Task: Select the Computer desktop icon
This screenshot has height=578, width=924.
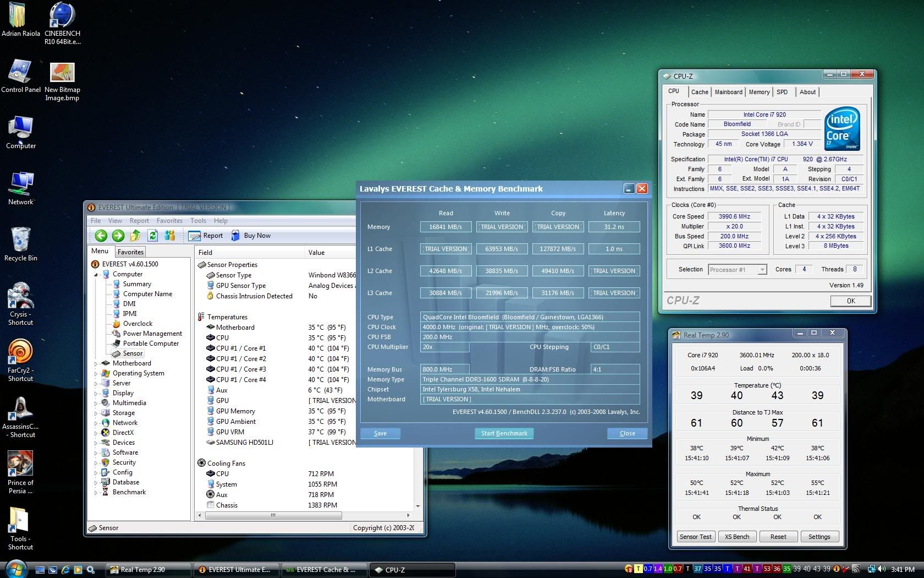Action: [x=20, y=133]
